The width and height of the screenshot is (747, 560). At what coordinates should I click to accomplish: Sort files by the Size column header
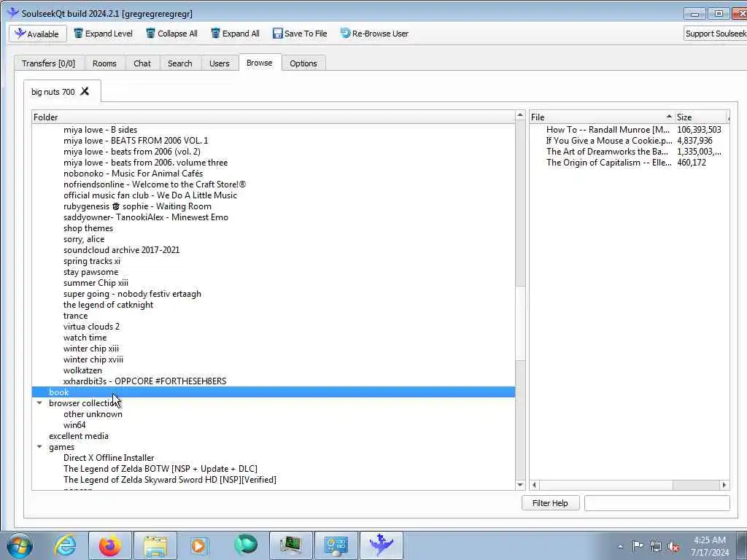click(x=701, y=117)
